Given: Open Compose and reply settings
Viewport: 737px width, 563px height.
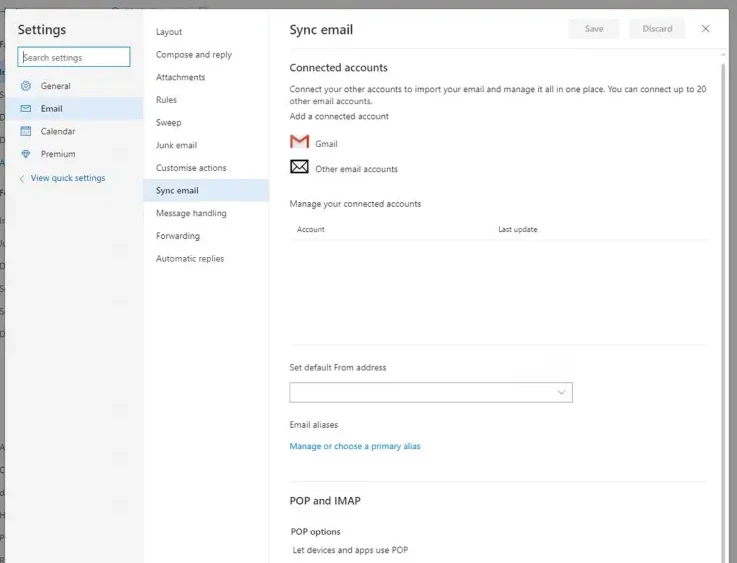Looking at the screenshot, I should [206, 55].
